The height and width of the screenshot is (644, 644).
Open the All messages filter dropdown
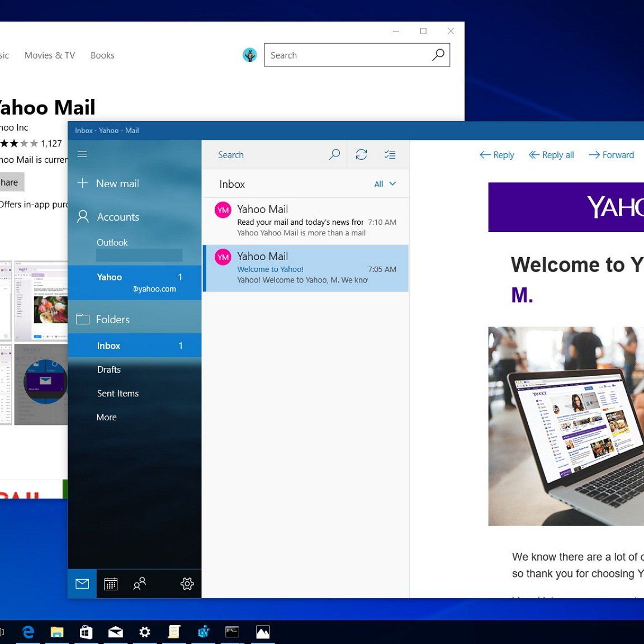point(384,183)
